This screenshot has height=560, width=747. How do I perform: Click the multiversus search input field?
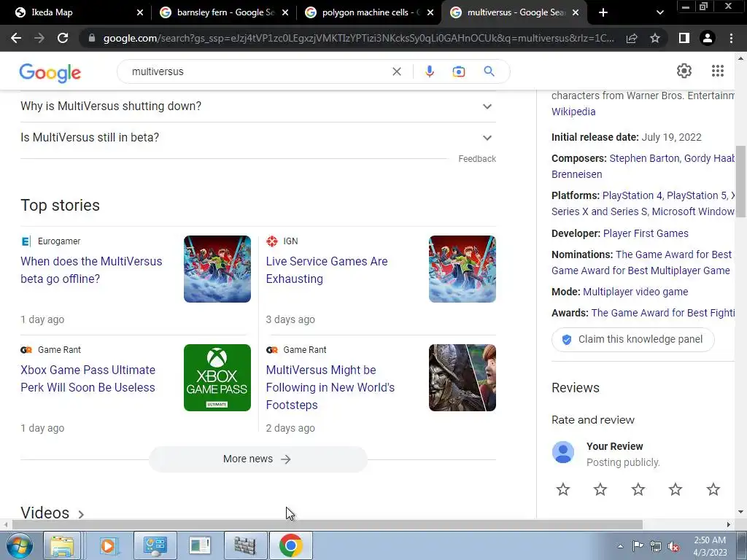[258, 71]
